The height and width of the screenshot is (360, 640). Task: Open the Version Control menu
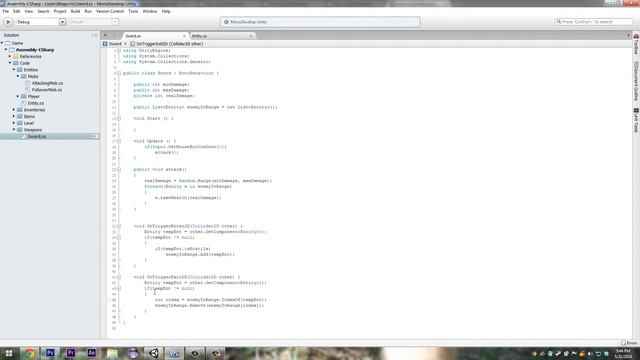coord(110,11)
